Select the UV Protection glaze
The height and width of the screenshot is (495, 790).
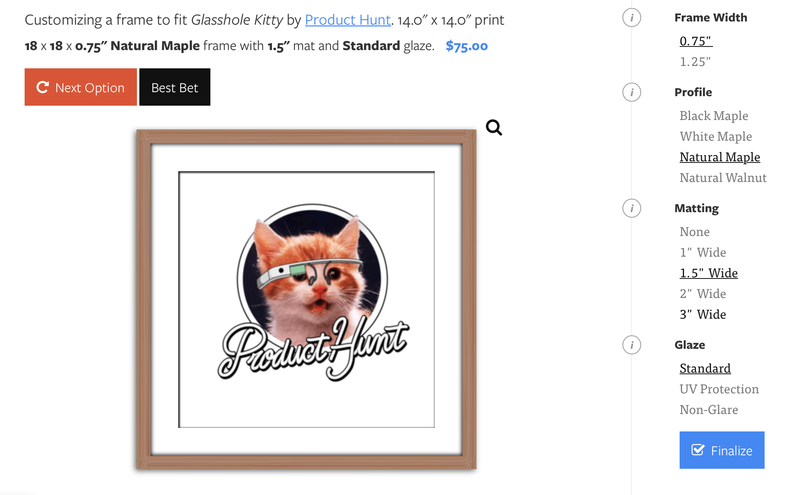click(719, 389)
